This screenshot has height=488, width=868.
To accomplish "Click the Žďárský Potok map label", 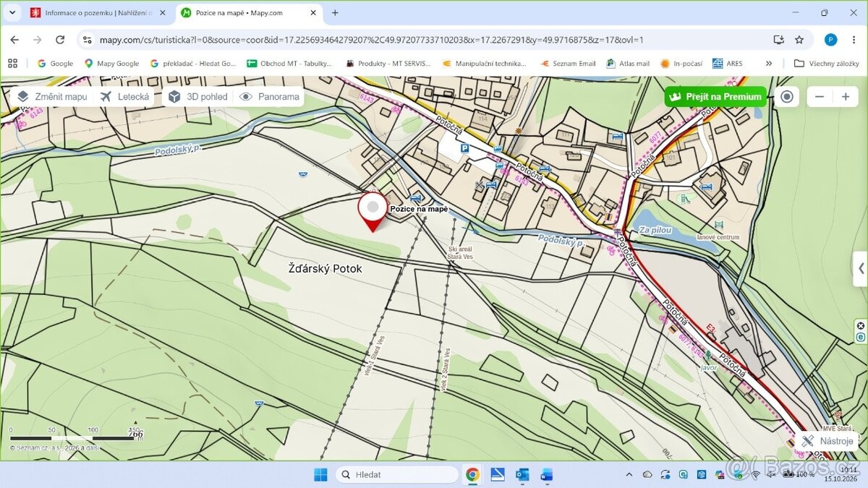I will point(325,269).
